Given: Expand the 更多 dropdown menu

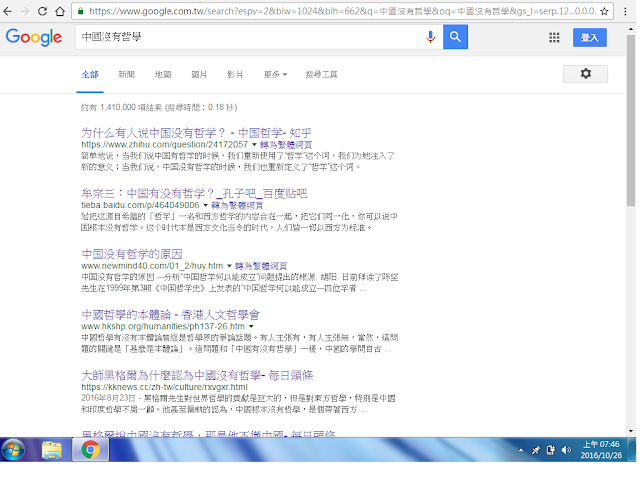Looking at the screenshot, I should tap(276, 74).
